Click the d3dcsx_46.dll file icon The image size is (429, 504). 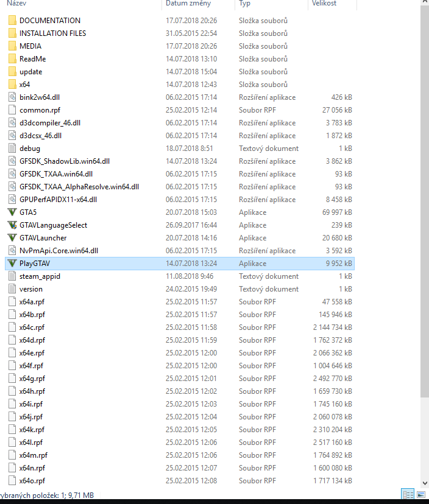[12, 136]
